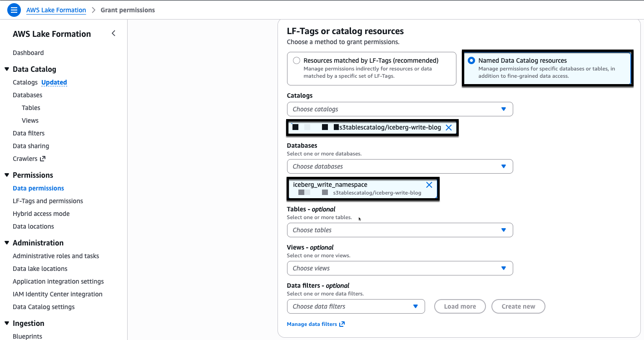Open Crawlers external link in sidebar

click(29, 159)
